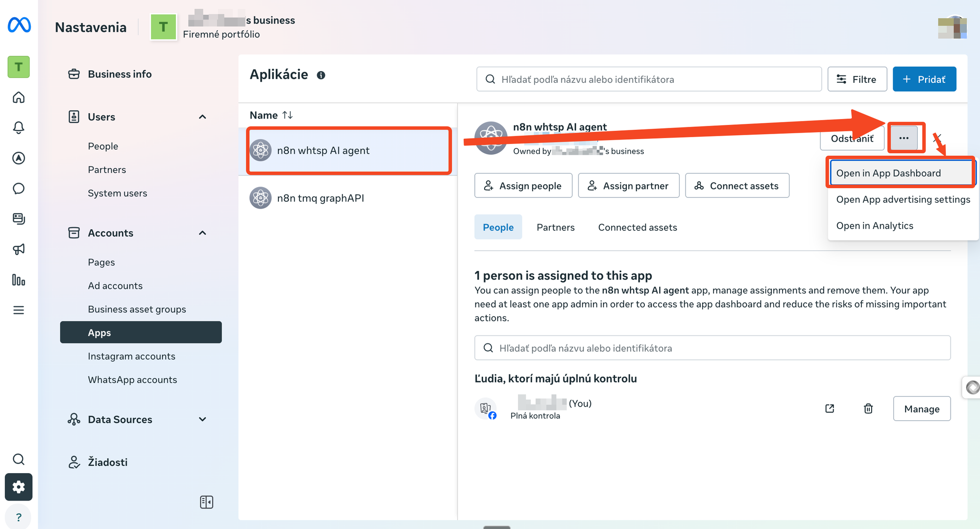Open the bar chart insights icon

tap(19, 280)
